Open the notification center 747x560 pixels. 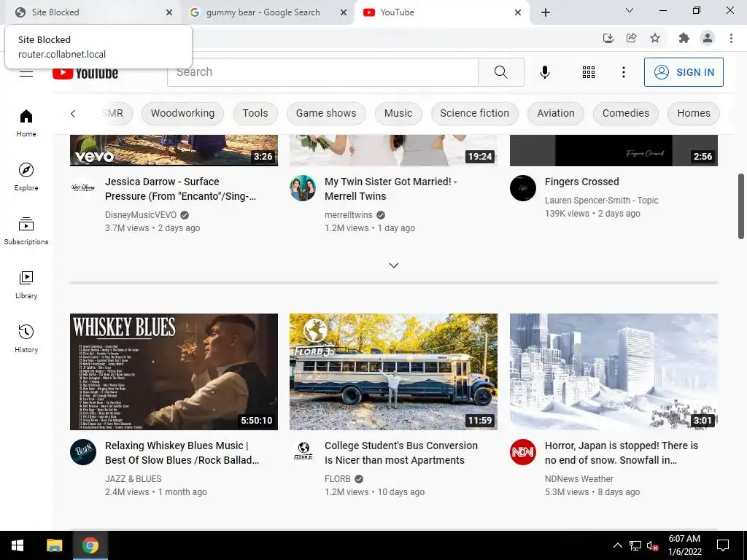click(x=723, y=545)
